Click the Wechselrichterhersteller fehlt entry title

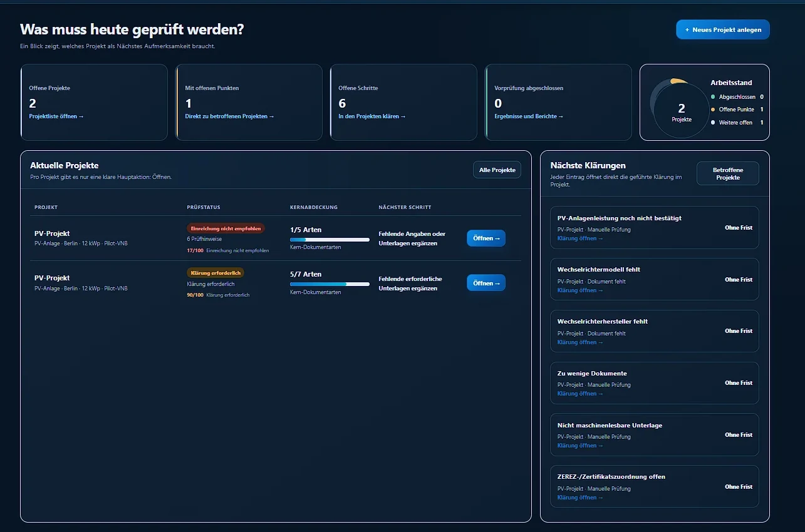click(603, 322)
